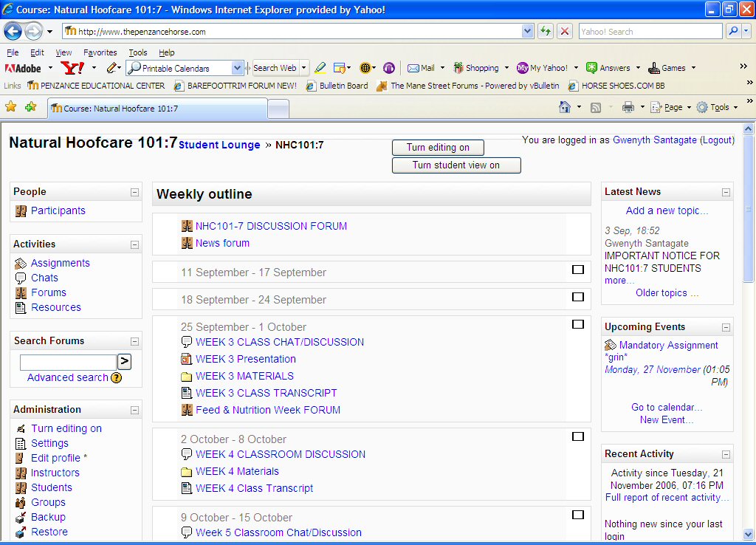Screen dimensions: 756x545
Task: Click the Chats speech bubble icon
Action: tap(21, 278)
